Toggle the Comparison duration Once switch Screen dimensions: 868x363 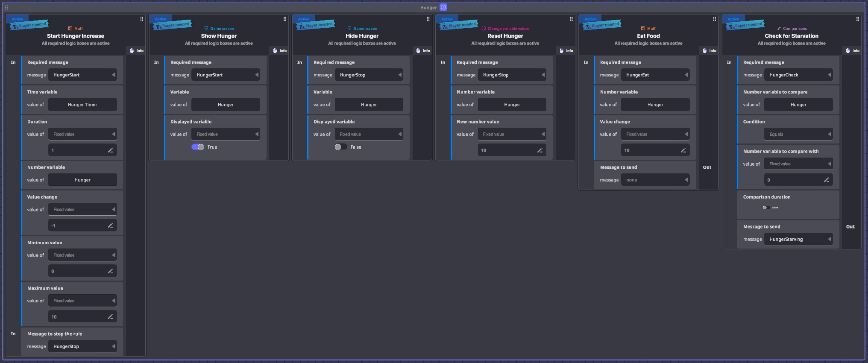766,208
